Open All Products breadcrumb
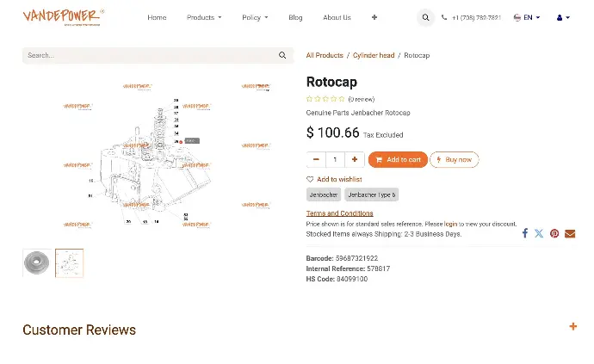 pyautogui.click(x=325, y=55)
